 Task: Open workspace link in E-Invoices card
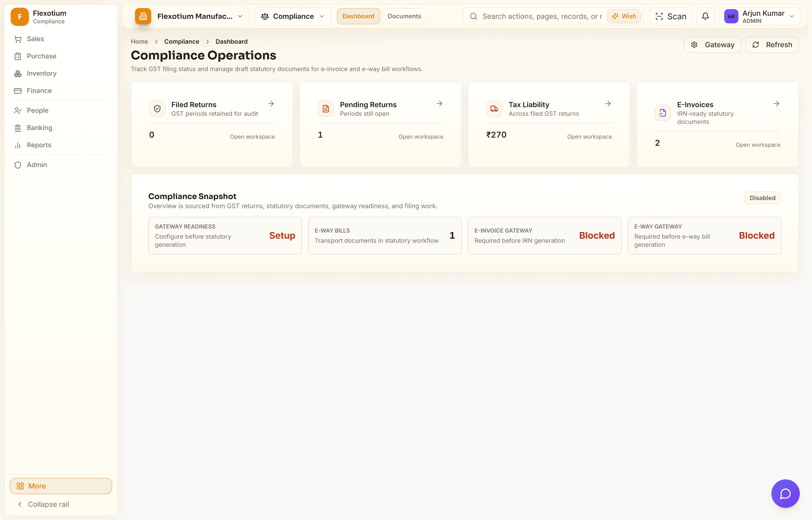point(758,145)
